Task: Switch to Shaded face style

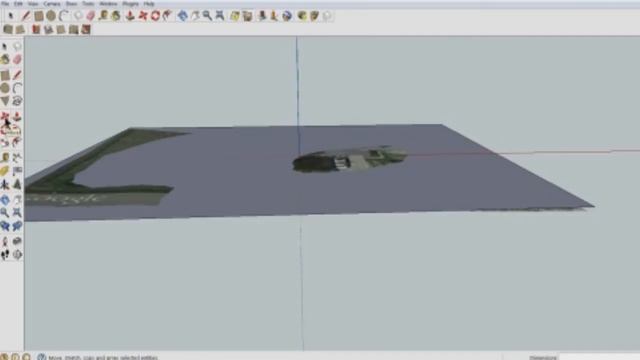Action: [61, 29]
